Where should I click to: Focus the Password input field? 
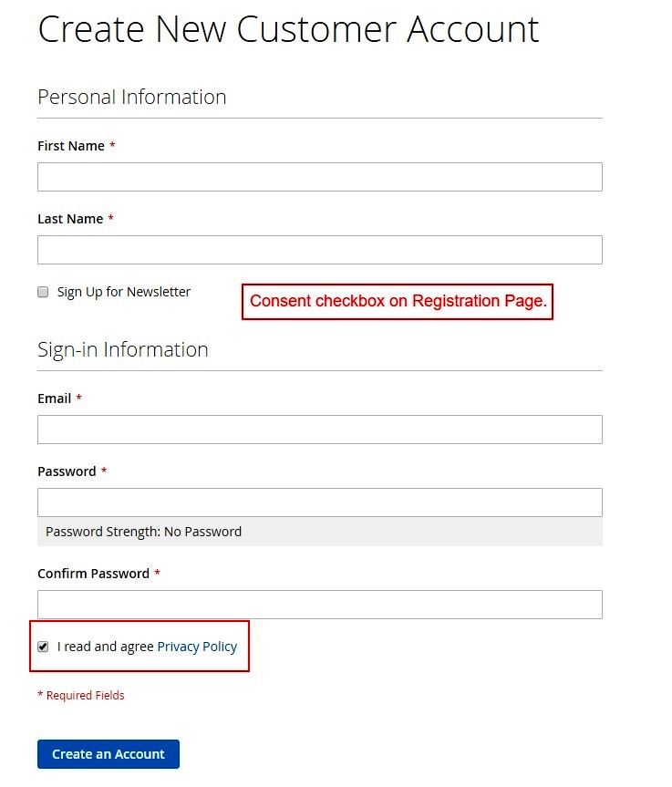pos(319,502)
